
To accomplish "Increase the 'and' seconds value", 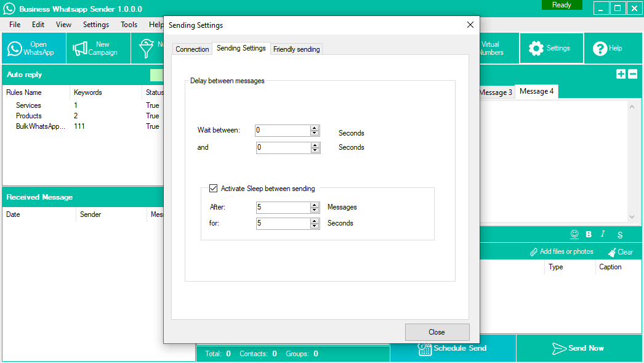I will pos(315,145).
